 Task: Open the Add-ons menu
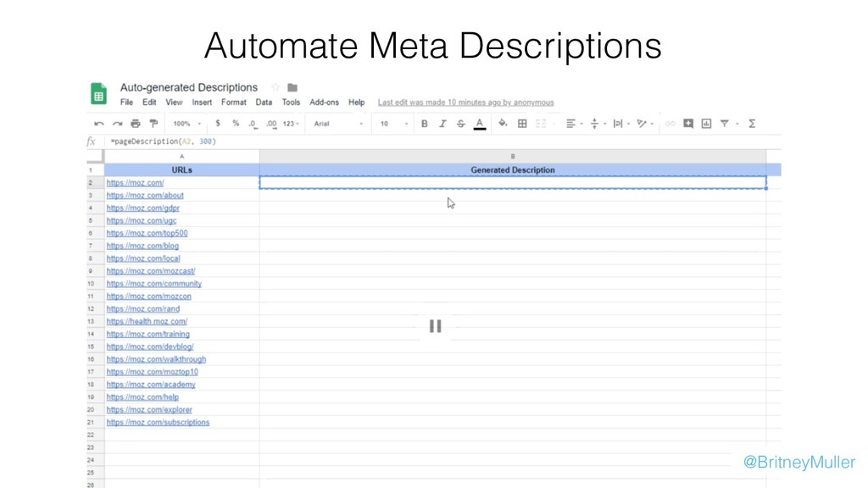[324, 103]
